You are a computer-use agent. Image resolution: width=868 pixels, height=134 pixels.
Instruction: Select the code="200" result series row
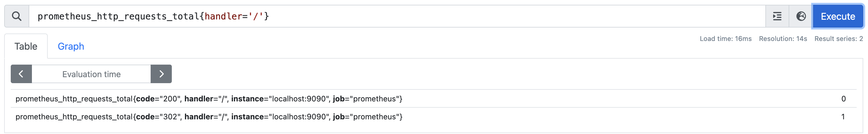(434, 99)
